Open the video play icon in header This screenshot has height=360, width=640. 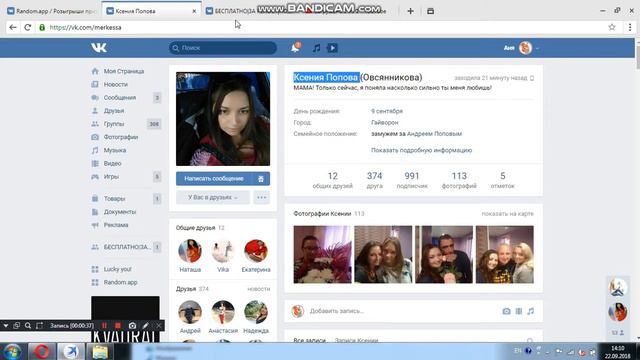pyautogui.click(x=332, y=48)
